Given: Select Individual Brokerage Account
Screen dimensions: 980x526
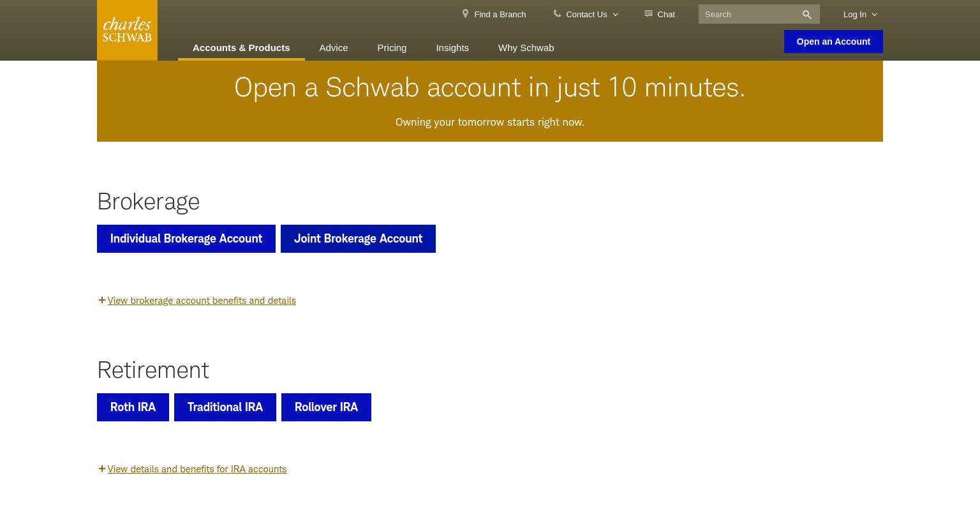Looking at the screenshot, I should coord(186,239).
